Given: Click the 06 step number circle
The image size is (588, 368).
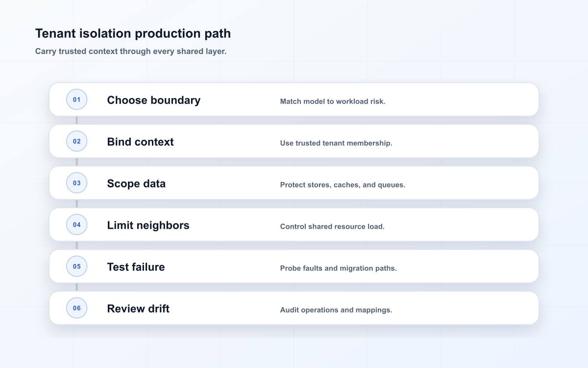Looking at the screenshot, I should 77,308.
